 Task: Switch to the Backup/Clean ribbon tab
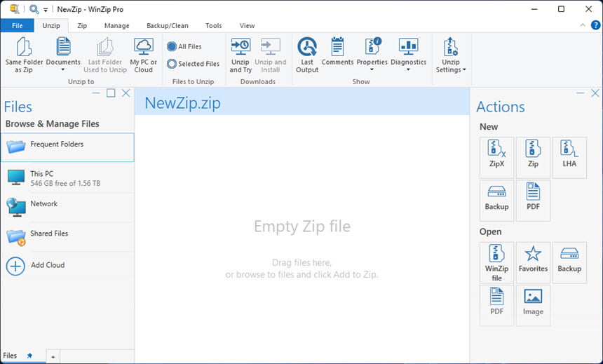point(168,26)
